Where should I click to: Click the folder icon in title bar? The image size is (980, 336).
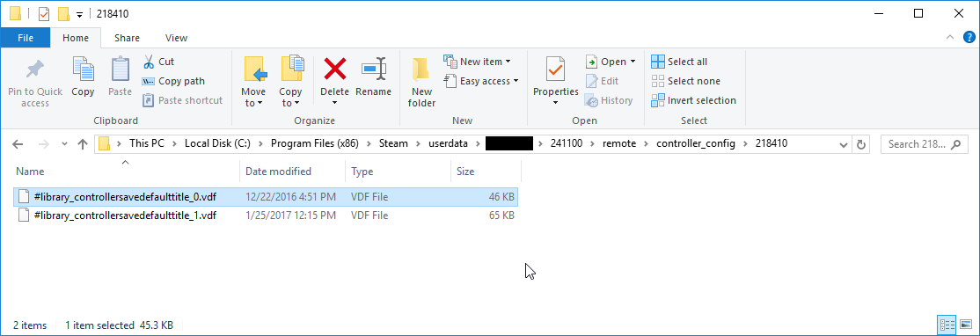[16, 14]
